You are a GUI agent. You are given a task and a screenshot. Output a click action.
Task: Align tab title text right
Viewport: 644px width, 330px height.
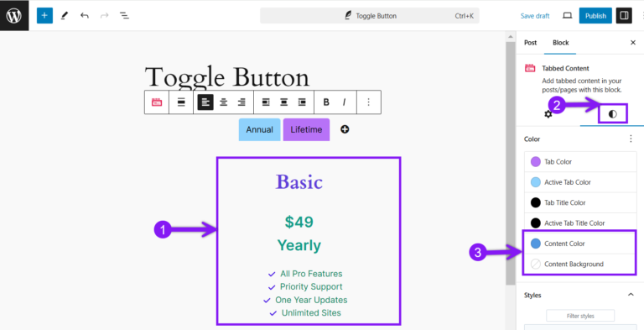tap(302, 102)
